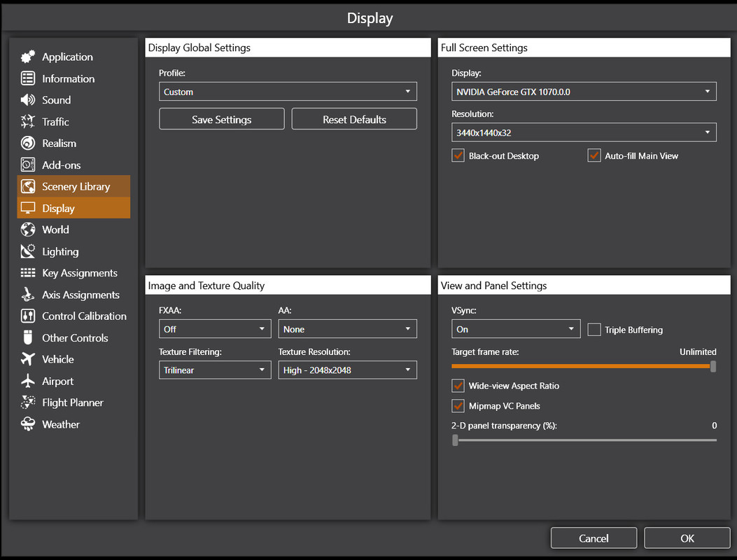This screenshot has height=560, width=737.
Task: Open Control Calibration page
Action: point(73,316)
